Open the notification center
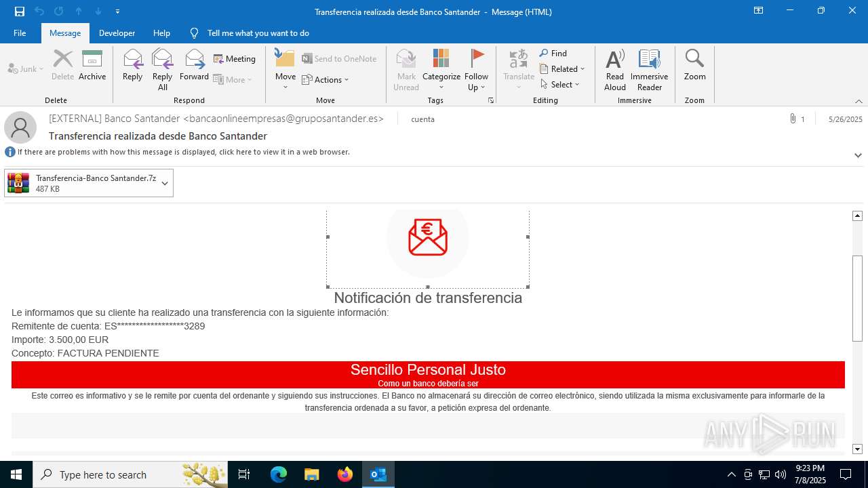This screenshot has width=868, height=488. coord(846,474)
